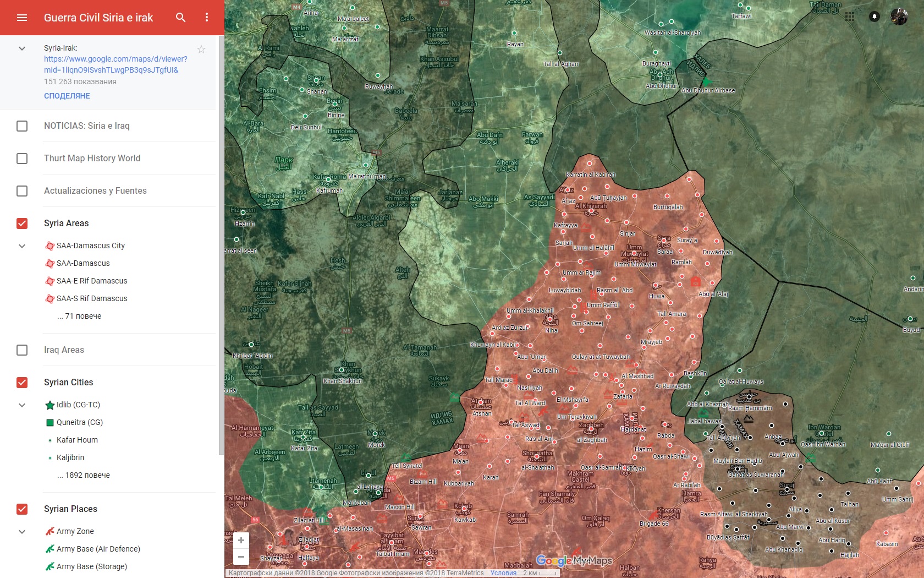Tick the Iraq Areas checkbox

(x=22, y=350)
